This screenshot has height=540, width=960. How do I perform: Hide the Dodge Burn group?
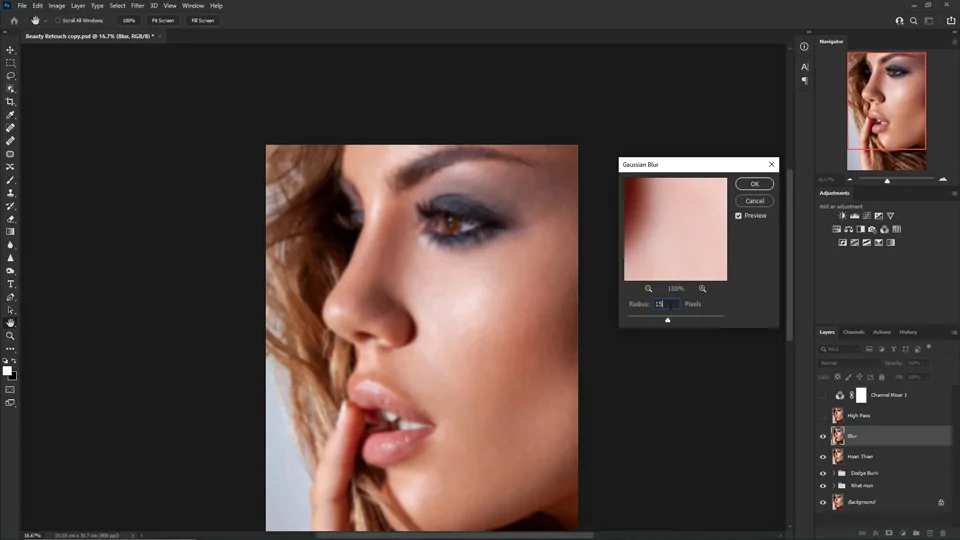click(x=823, y=473)
